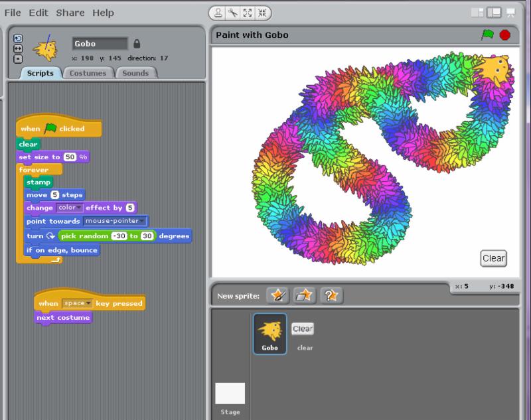The height and width of the screenshot is (420, 531).
Task: Switch to small stage view mode
Action: (x=477, y=13)
